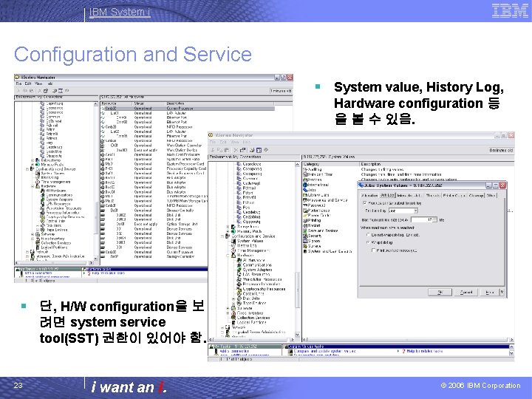Select Logical Partitions in front Navigator tree

point(252,322)
